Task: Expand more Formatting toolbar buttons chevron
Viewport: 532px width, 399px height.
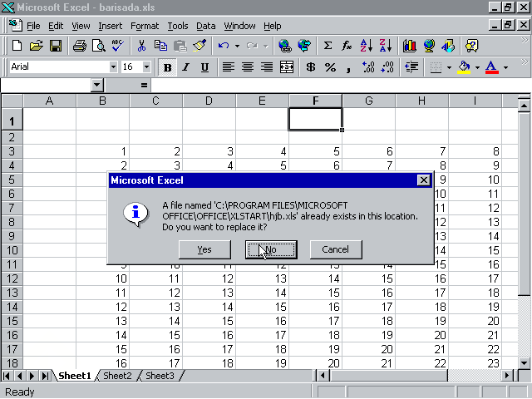Action: tap(525, 62)
